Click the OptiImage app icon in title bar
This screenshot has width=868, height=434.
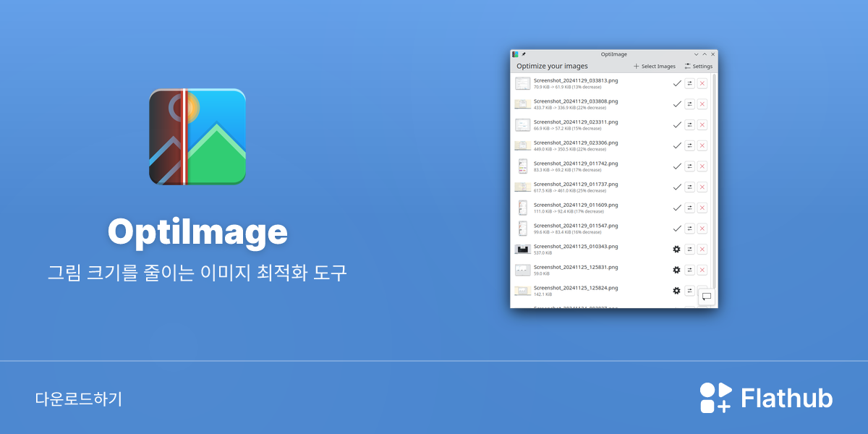click(515, 54)
